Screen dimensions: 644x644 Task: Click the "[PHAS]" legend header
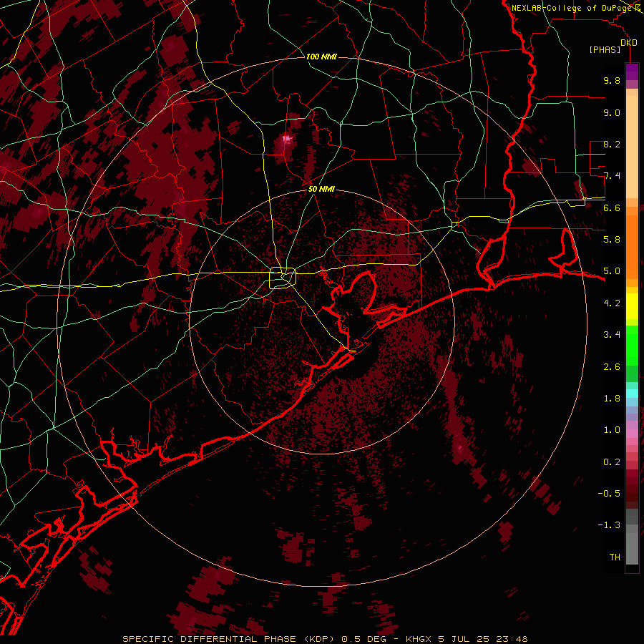[605, 50]
